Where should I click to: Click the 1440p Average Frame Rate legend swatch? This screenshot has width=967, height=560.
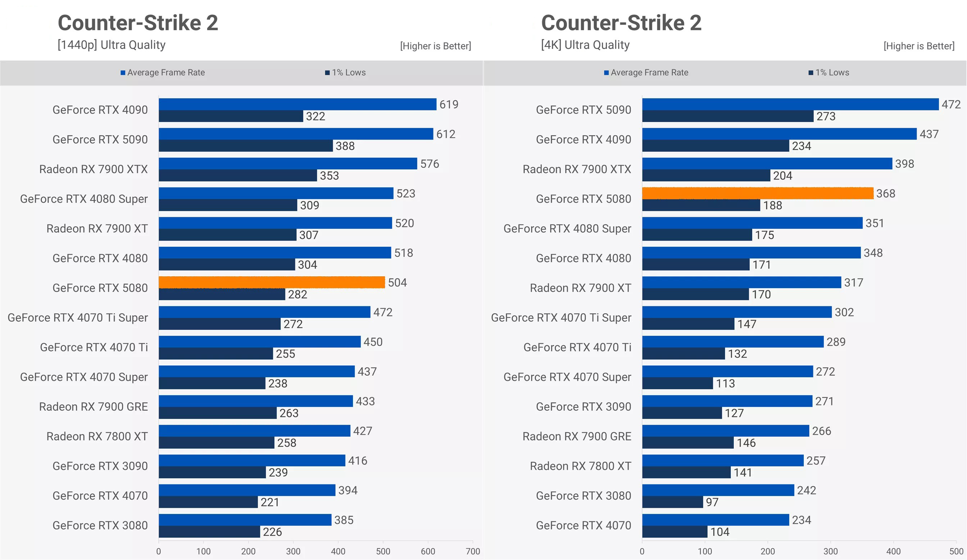(x=123, y=73)
